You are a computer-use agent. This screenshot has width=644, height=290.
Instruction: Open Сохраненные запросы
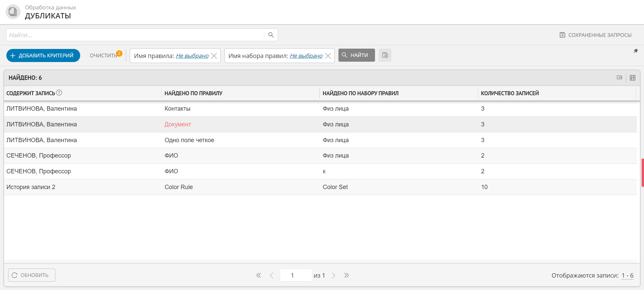(x=596, y=35)
